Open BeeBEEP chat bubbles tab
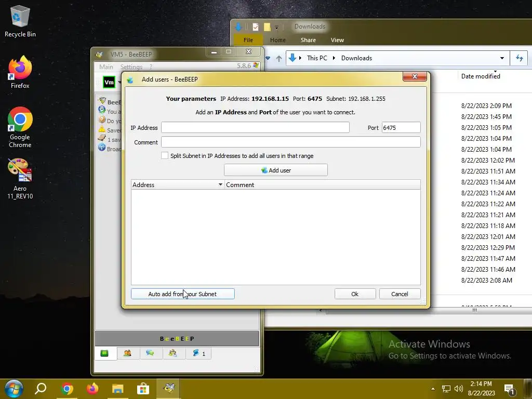Image resolution: width=532 pixels, height=399 pixels. (x=150, y=353)
